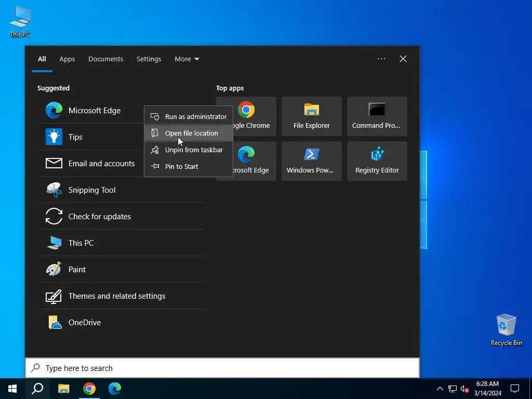Screen dimensions: 532x399
Task: Select the Recycle Bin desktop icon
Action: tap(506, 330)
